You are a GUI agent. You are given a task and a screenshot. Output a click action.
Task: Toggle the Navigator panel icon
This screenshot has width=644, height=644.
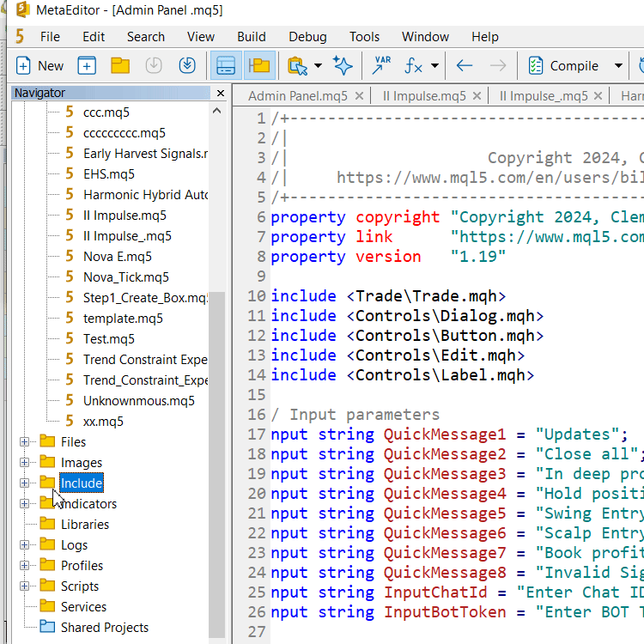tap(258, 66)
